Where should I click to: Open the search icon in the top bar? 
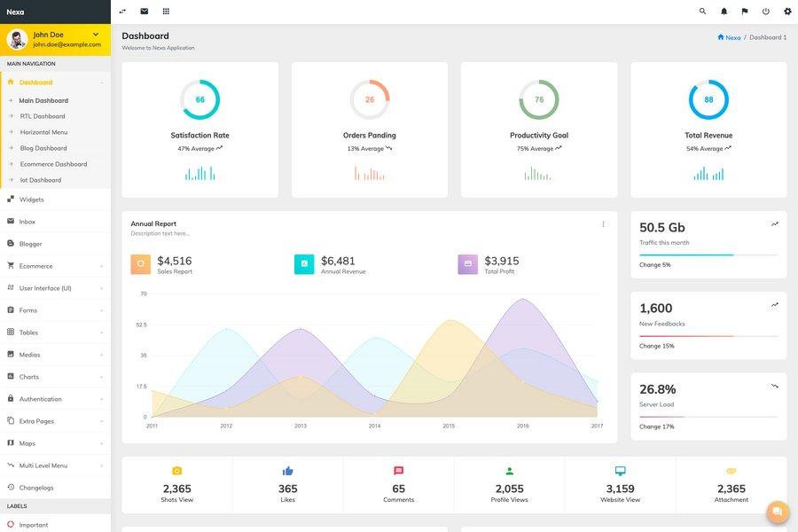pyautogui.click(x=700, y=11)
